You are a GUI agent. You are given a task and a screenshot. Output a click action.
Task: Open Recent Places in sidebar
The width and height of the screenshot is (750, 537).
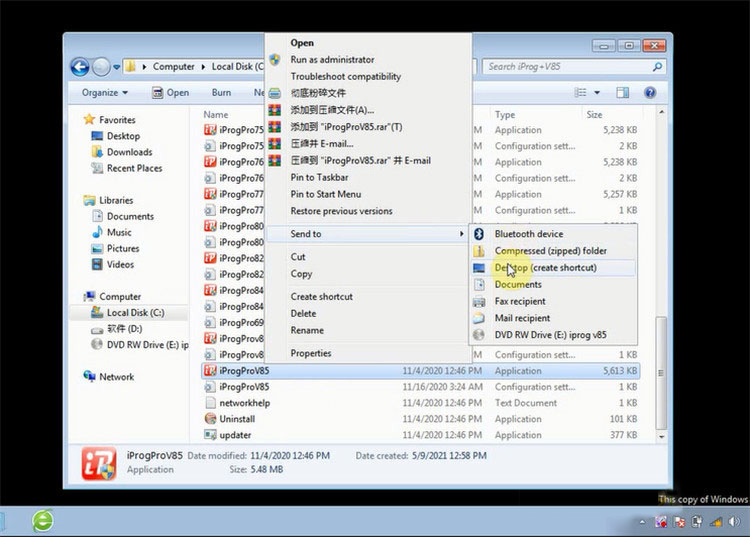(x=127, y=168)
